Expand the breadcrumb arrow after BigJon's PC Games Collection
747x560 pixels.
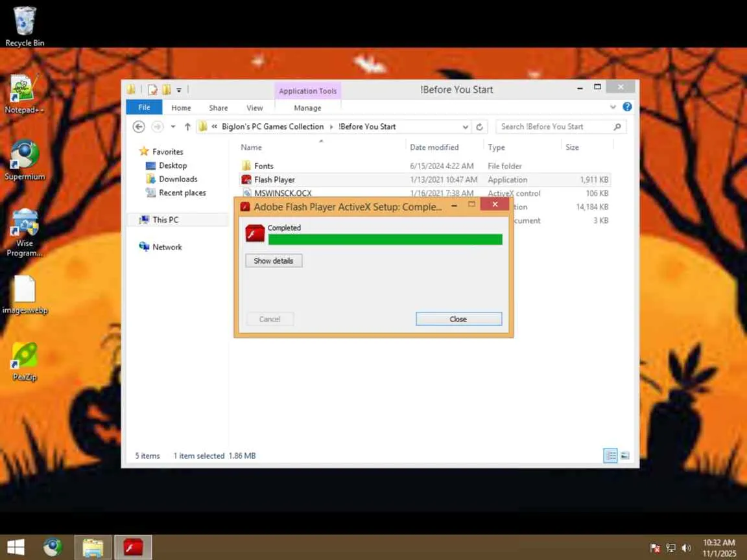coord(331,126)
